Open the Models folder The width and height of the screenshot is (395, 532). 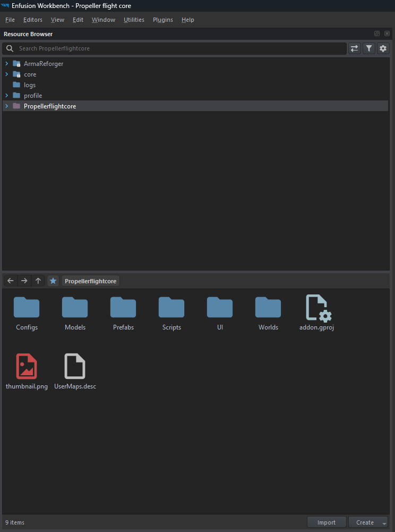coord(75,313)
